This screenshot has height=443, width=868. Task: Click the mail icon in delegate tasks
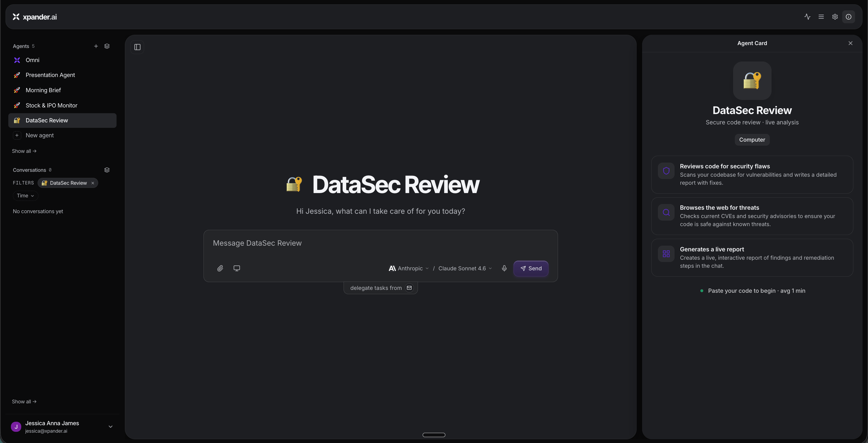[409, 288]
